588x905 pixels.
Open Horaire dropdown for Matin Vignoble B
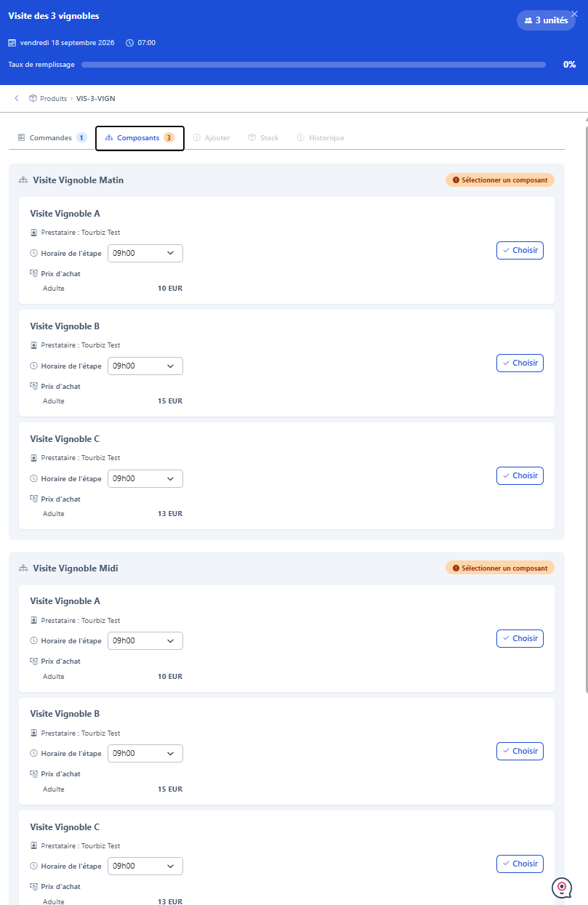click(145, 366)
